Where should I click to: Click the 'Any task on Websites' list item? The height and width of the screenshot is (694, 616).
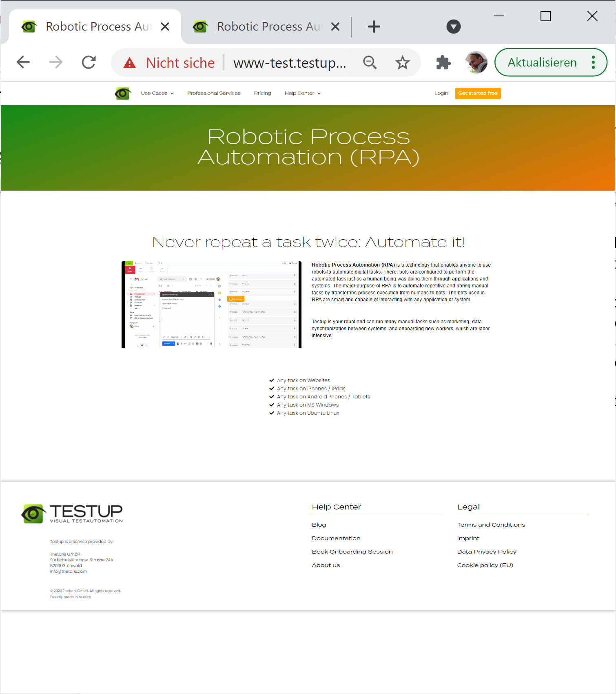[x=304, y=380]
